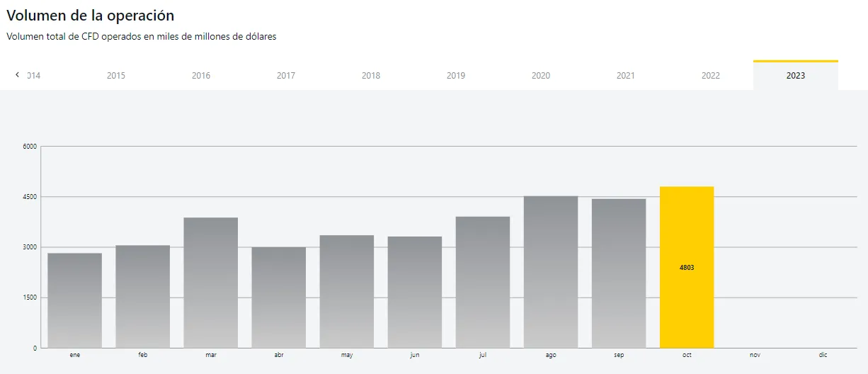
Task: Select the abr volume bar
Action: tap(279, 297)
